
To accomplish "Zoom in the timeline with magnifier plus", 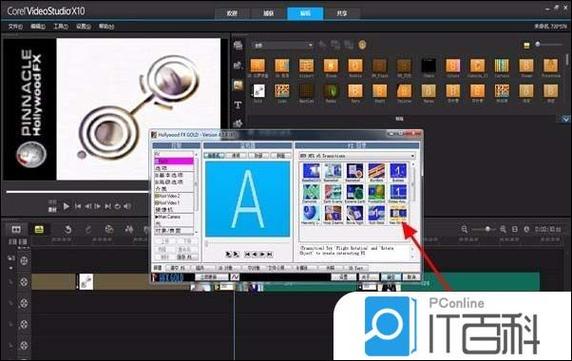I will click(x=503, y=229).
